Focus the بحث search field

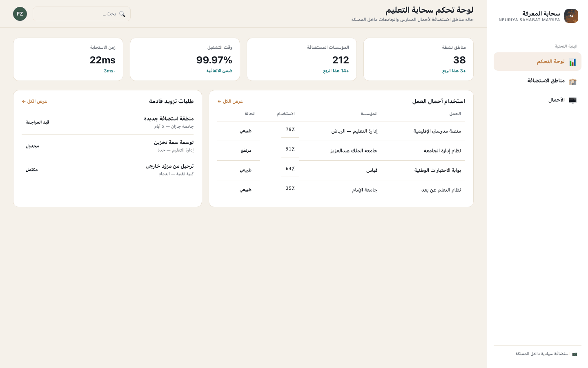point(82,14)
